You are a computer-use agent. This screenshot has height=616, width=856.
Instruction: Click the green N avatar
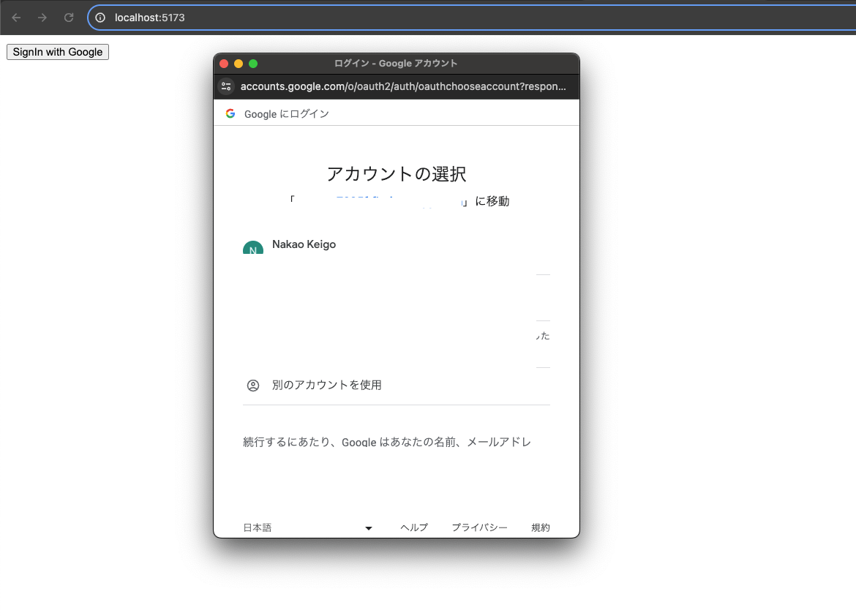coord(252,247)
